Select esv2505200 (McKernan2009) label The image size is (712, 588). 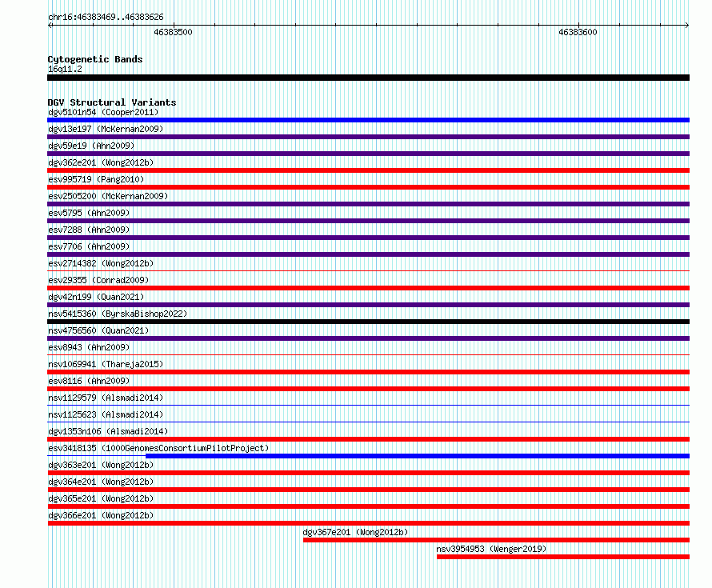click(x=108, y=196)
